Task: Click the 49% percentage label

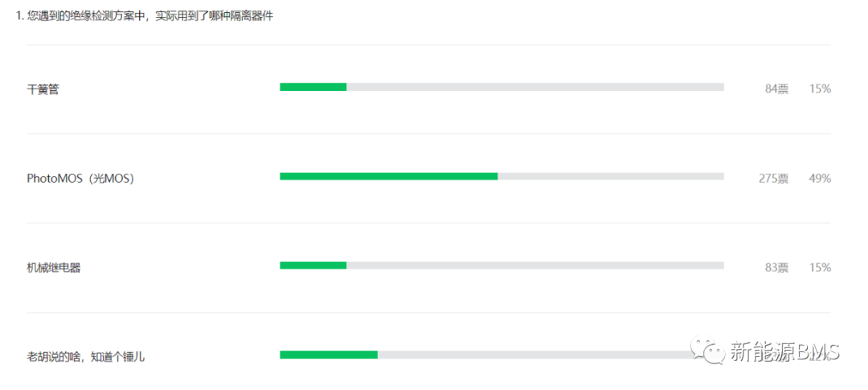Action: [820, 179]
